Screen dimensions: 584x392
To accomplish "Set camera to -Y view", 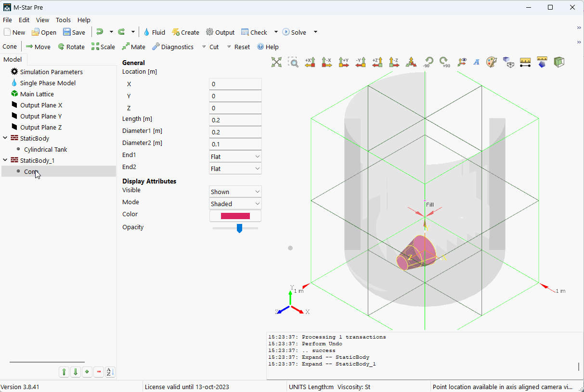I will click(361, 62).
